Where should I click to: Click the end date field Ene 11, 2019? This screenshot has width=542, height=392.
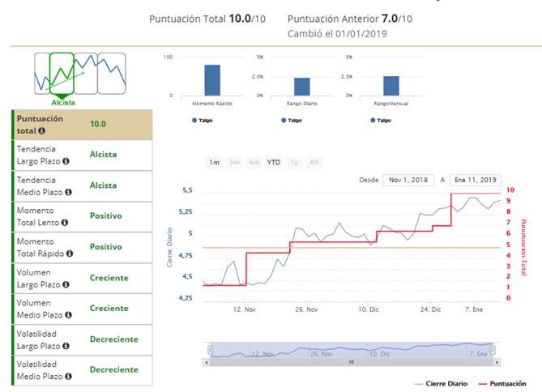click(x=476, y=180)
